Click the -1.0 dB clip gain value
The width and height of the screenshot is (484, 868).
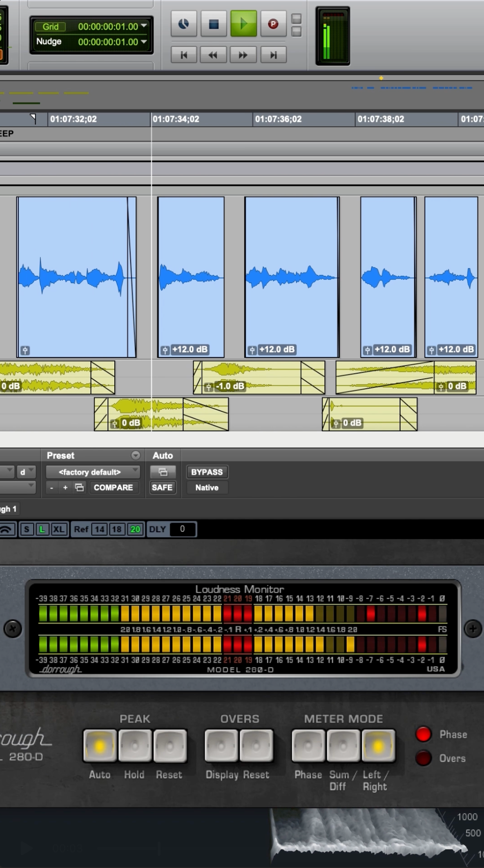pos(230,386)
